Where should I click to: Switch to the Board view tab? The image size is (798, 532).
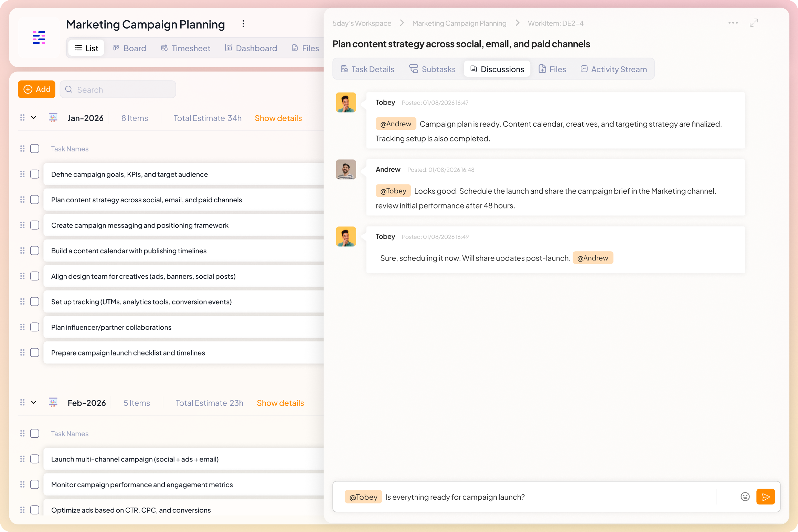(129, 48)
